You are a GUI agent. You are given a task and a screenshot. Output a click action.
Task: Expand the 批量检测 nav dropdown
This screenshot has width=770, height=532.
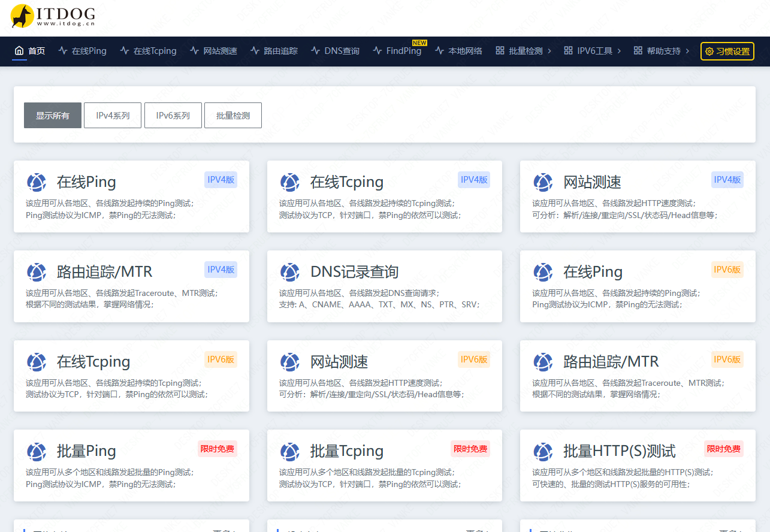click(x=524, y=51)
